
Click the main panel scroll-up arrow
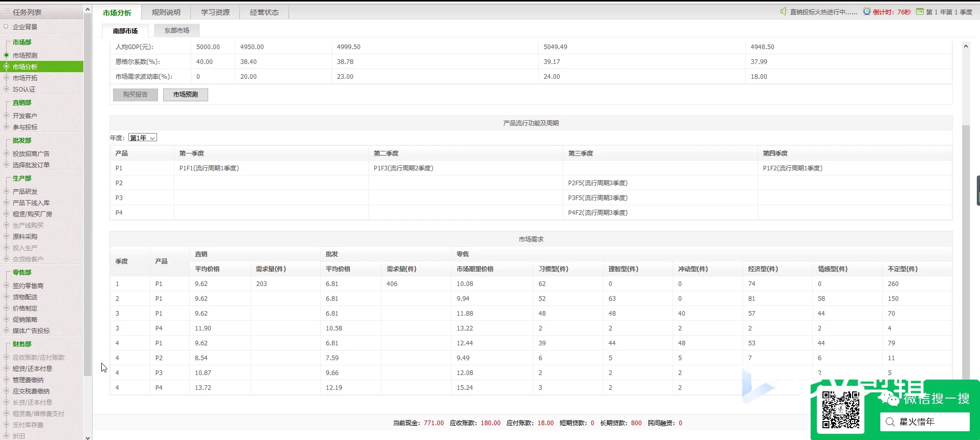[x=966, y=46]
